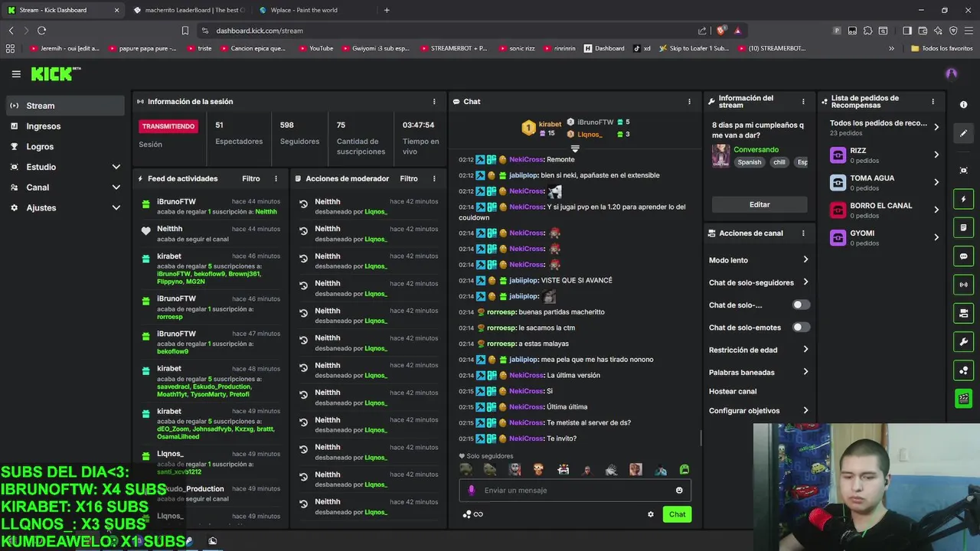This screenshot has width=980, height=551.
Task: Expand the Canal sidebar section
Action: click(x=65, y=187)
